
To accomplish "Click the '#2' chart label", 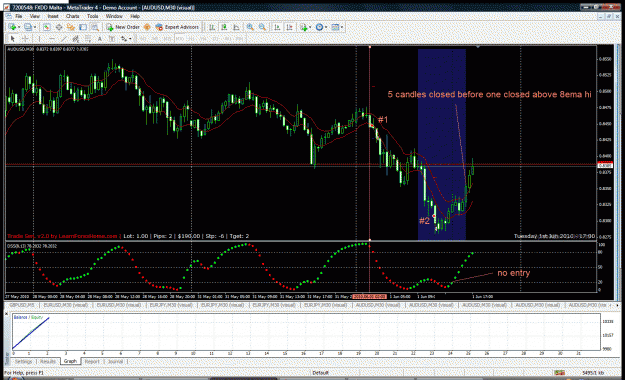I will (424, 221).
